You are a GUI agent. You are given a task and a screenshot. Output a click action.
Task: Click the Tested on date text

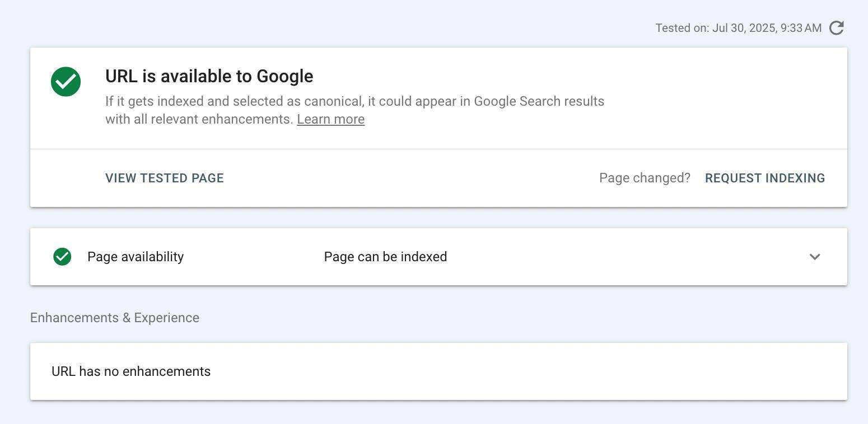click(x=738, y=27)
